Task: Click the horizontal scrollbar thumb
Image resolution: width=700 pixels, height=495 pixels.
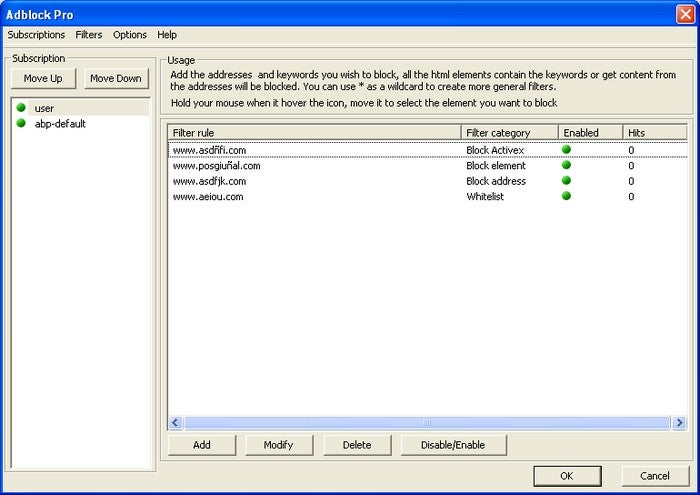Action: pos(427,422)
